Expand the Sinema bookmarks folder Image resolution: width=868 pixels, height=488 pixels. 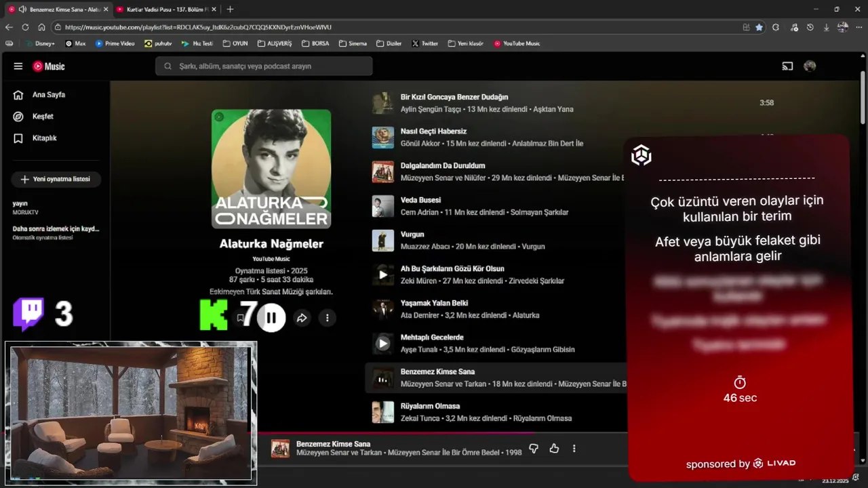[353, 43]
